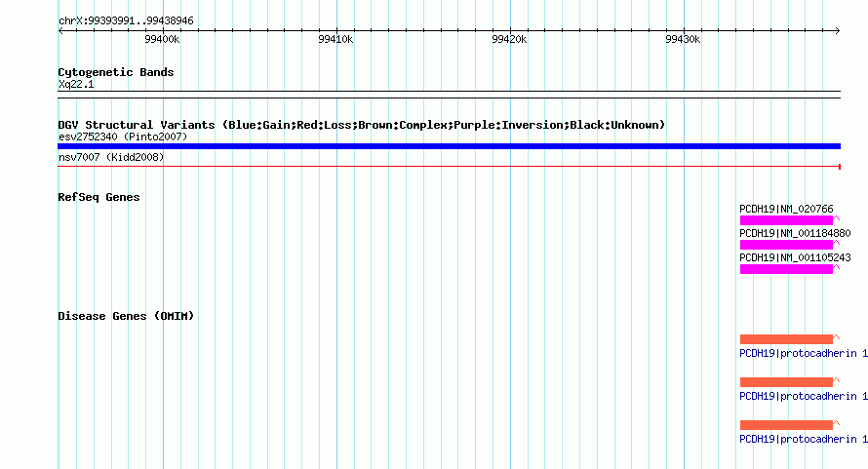The width and height of the screenshot is (868, 469).
Task: Click the Xq22.1 band label
Action: click(x=76, y=84)
